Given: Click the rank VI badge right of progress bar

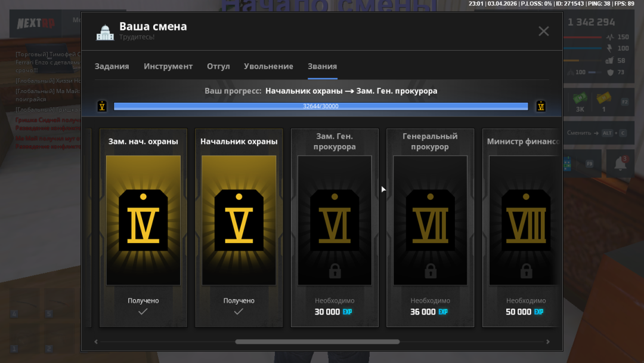Looking at the screenshot, I should click(x=541, y=106).
